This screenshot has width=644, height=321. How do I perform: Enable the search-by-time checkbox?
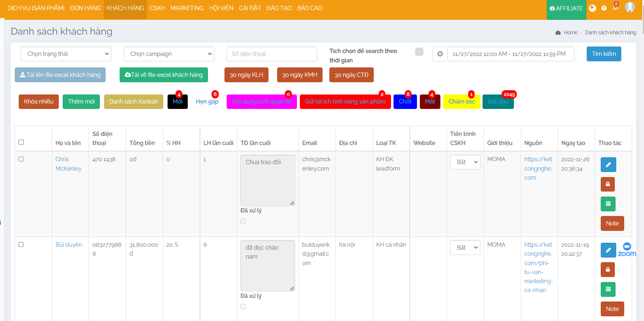(x=419, y=52)
